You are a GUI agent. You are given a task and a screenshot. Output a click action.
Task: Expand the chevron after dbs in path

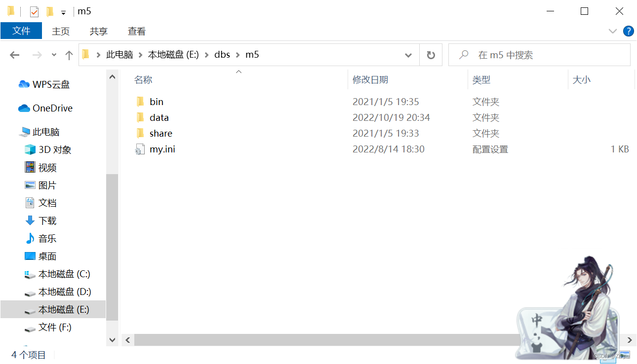pos(238,55)
